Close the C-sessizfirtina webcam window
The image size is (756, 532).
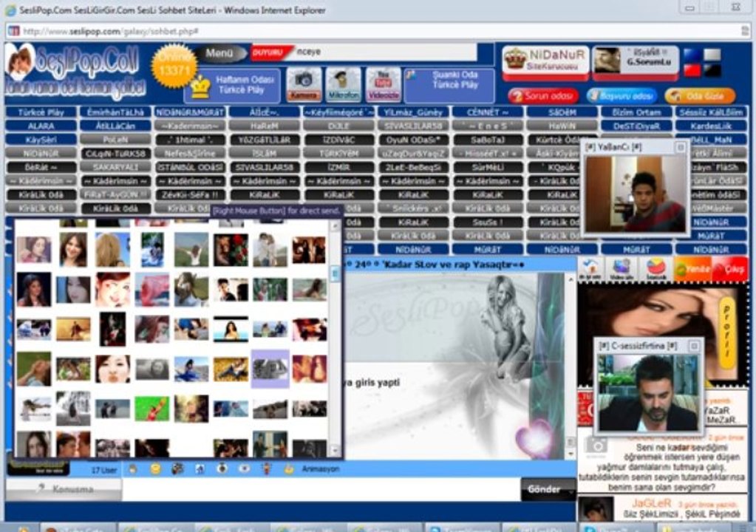(x=694, y=346)
